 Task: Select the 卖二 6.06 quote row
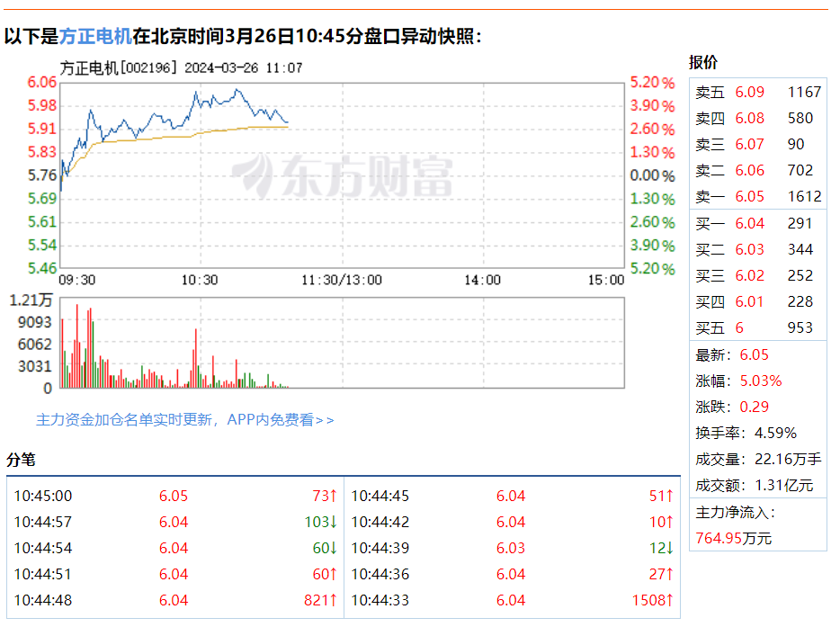tap(758, 170)
